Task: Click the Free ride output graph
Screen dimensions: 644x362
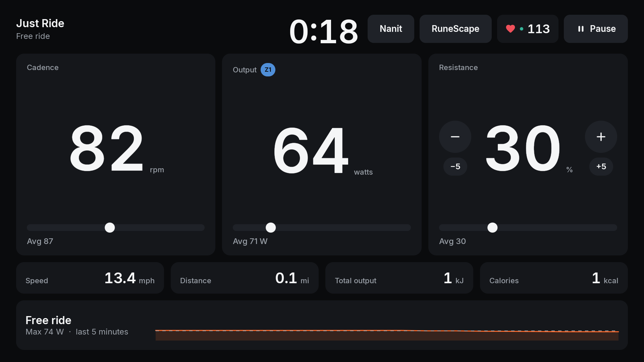Action: point(387,335)
